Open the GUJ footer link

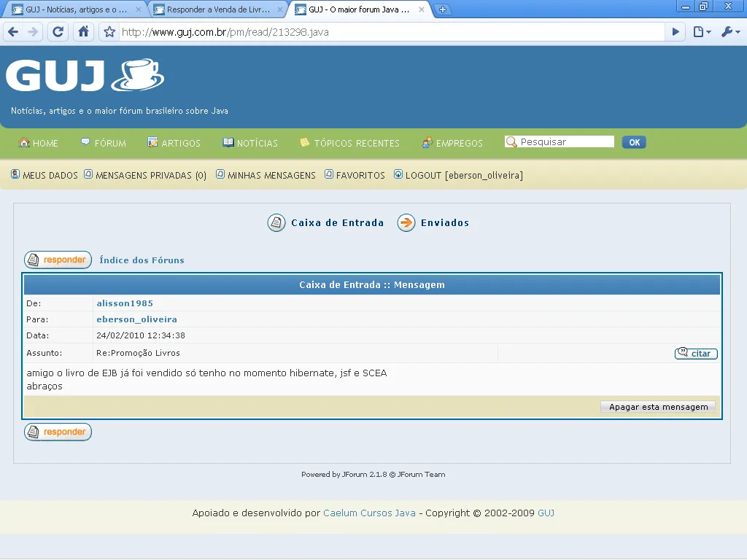coord(546,513)
